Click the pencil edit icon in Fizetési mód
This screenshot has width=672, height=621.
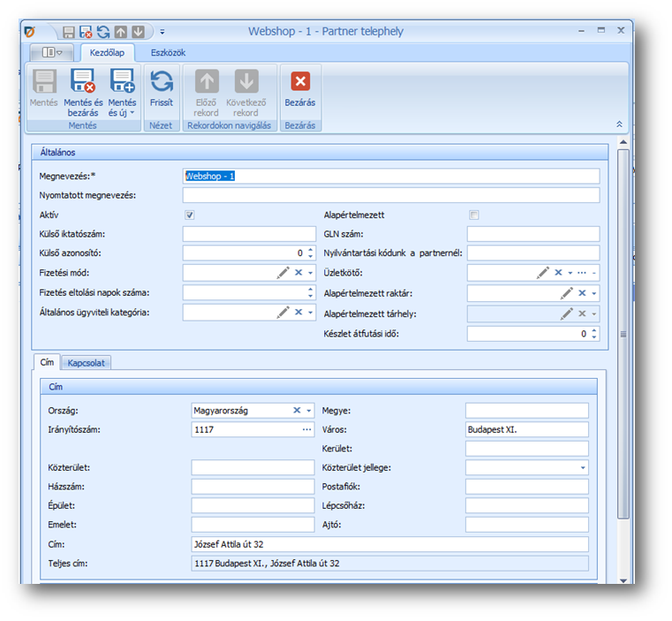pyautogui.click(x=283, y=273)
